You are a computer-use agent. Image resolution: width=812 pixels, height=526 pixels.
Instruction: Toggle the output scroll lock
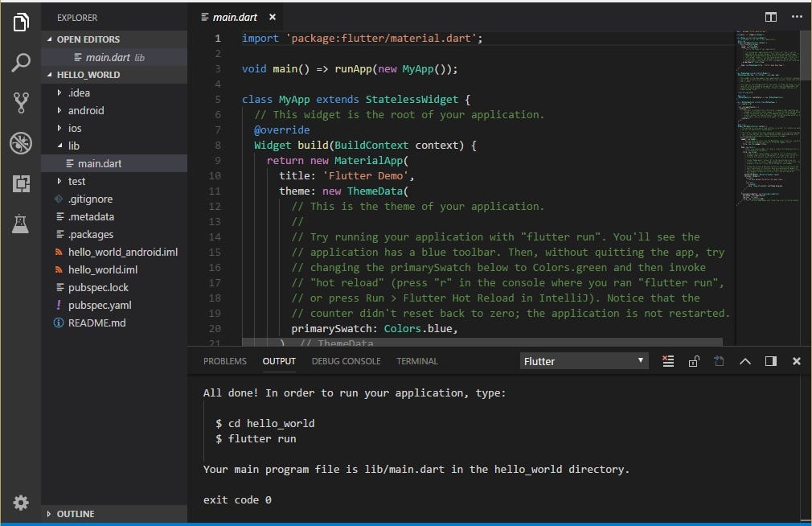pyautogui.click(x=694, y=361)
